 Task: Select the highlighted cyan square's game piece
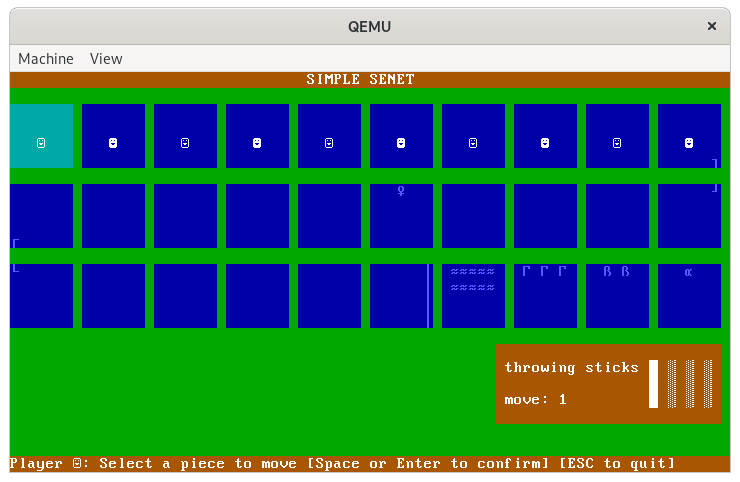click(x=41, y=143)
